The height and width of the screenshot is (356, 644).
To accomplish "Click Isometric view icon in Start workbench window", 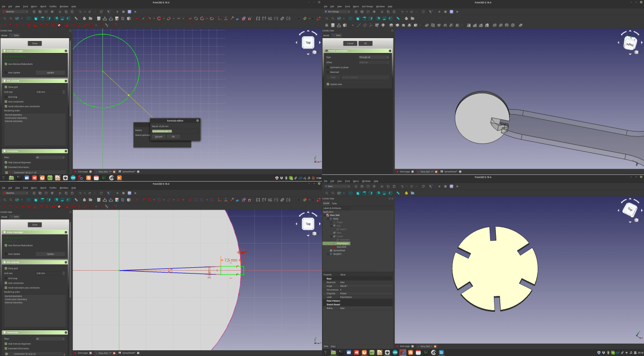I will (351, 193).
